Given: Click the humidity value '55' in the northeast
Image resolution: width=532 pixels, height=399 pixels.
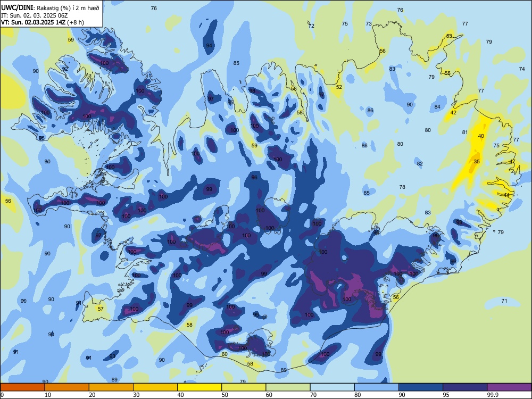Looking at the screenshot, I should (x=447, y=73).
